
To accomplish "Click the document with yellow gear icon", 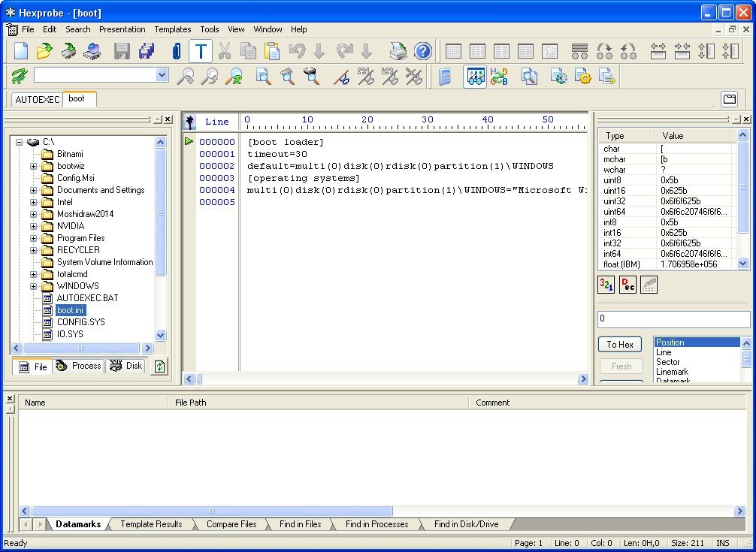I will tap(582, 76).
